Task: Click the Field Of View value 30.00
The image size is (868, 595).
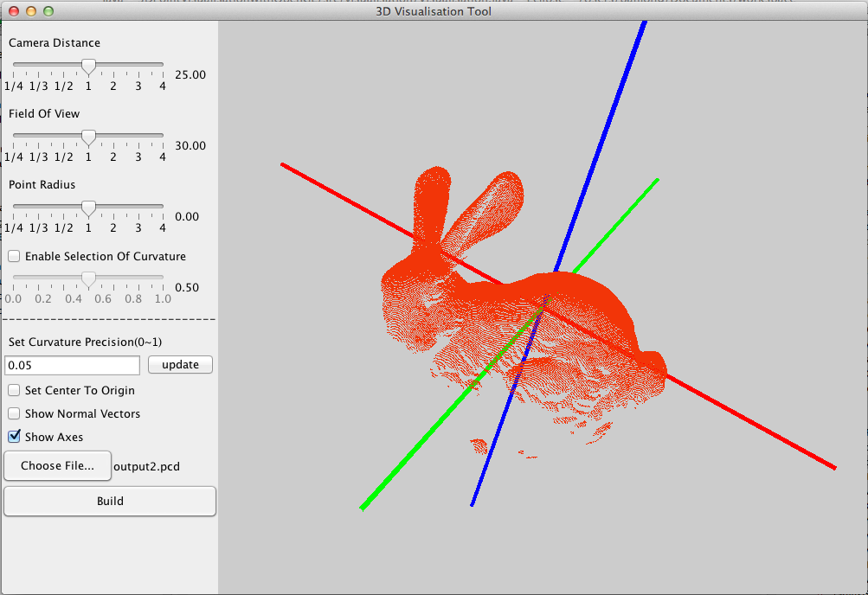Action: (190, 145)
